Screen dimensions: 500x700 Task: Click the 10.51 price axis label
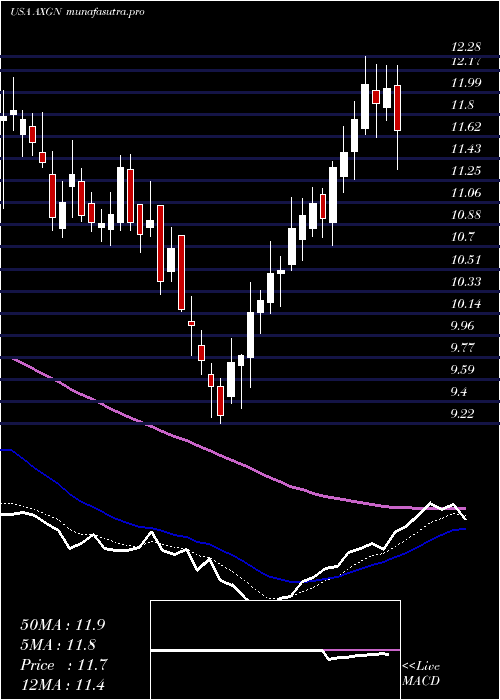[x=466, y=259]
